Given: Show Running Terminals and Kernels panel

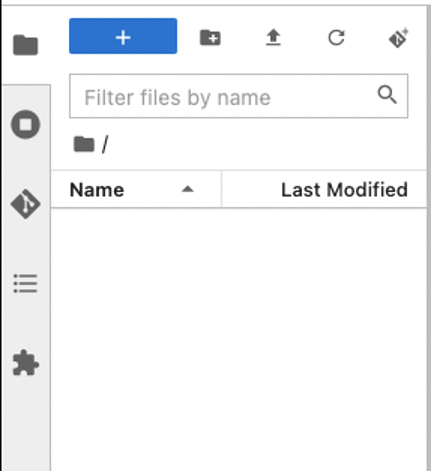Looking at the screenshot, I should click(x=26, y=124).
